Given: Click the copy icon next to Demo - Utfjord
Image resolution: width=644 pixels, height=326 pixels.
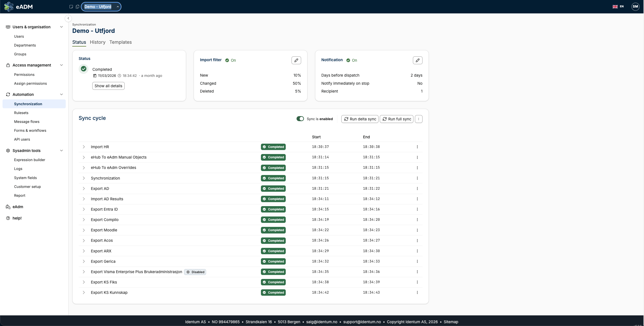Looking at the screenshot, I should tap(77, 7).
